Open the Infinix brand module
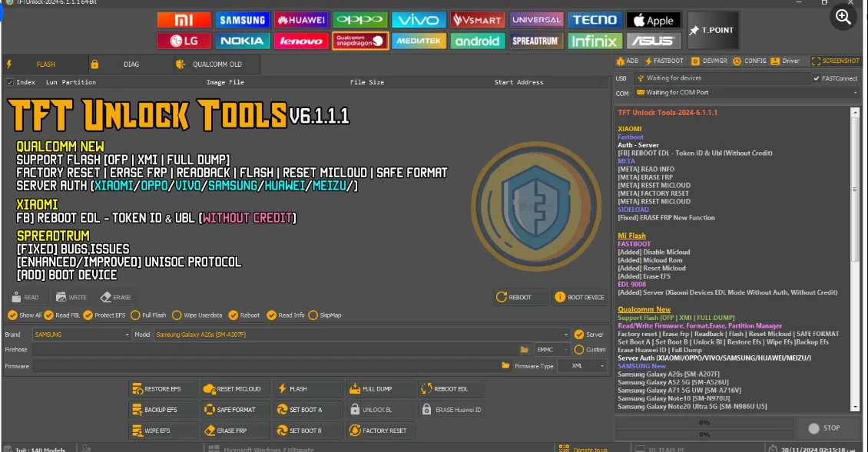The image size is (868, 452). coord(595,41)
